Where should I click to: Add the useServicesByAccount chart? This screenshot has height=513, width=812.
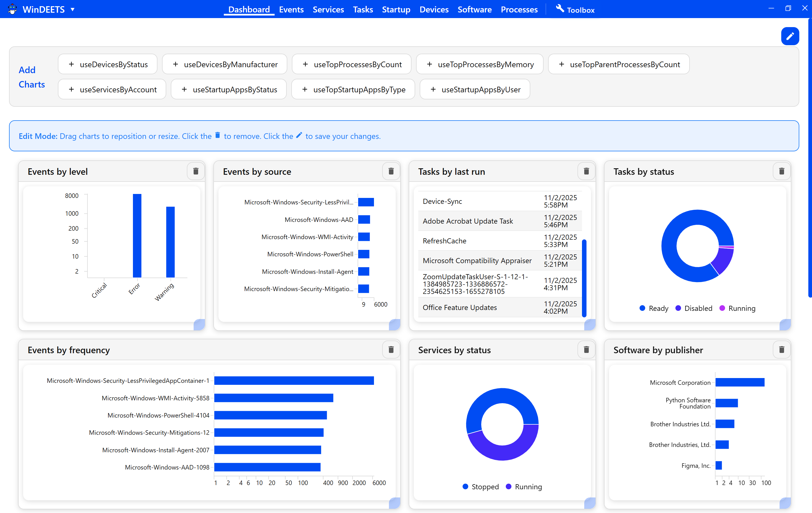tap(111, 89)
